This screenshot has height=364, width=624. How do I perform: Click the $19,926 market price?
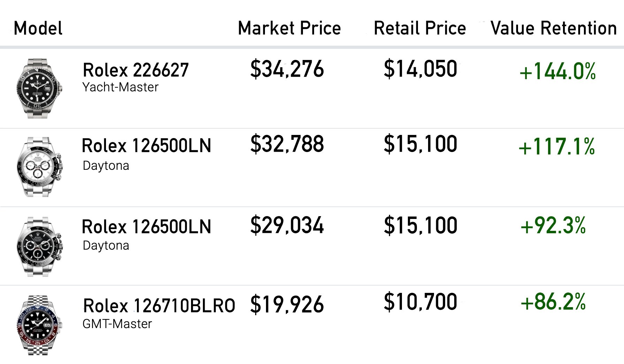287,304
